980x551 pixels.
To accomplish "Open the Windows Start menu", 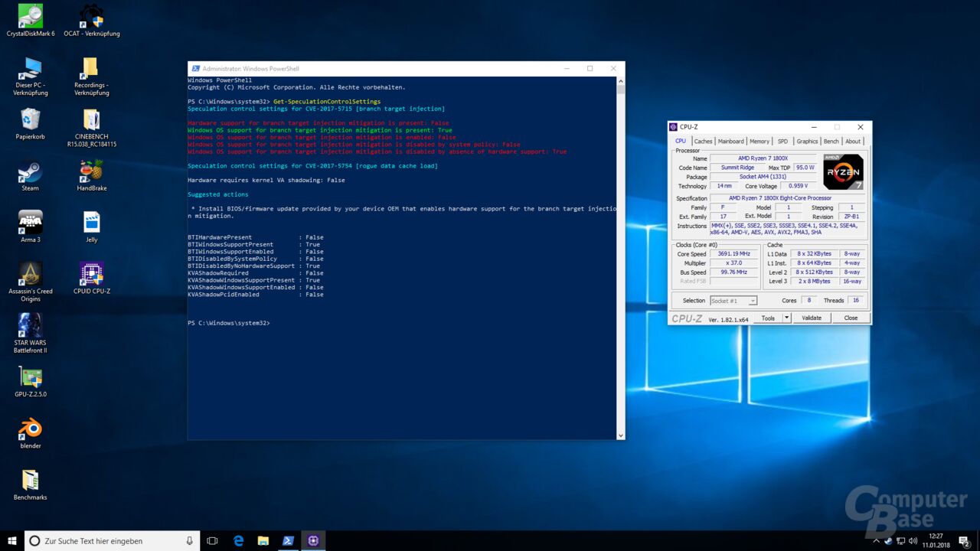I will 12,541.
